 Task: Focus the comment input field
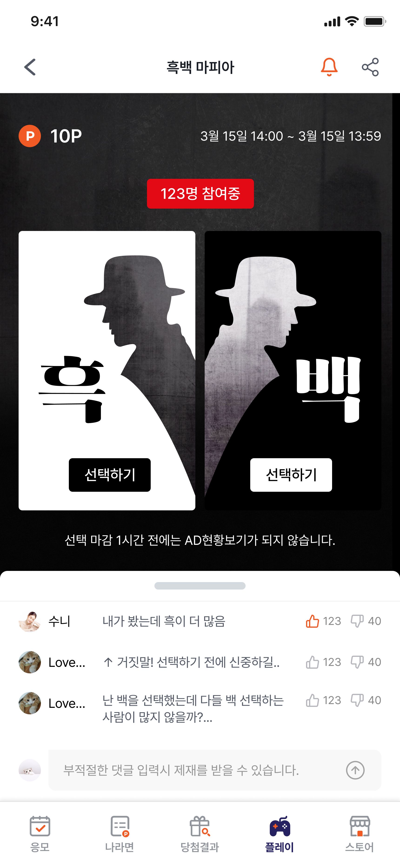point(215,770)
